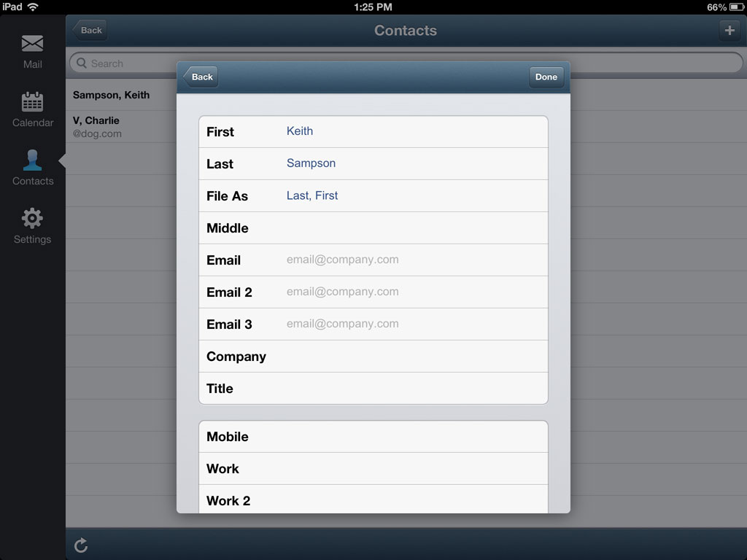Screen dimensions: 747x560
Task: Open the File As selector
Action: (373, 195)
